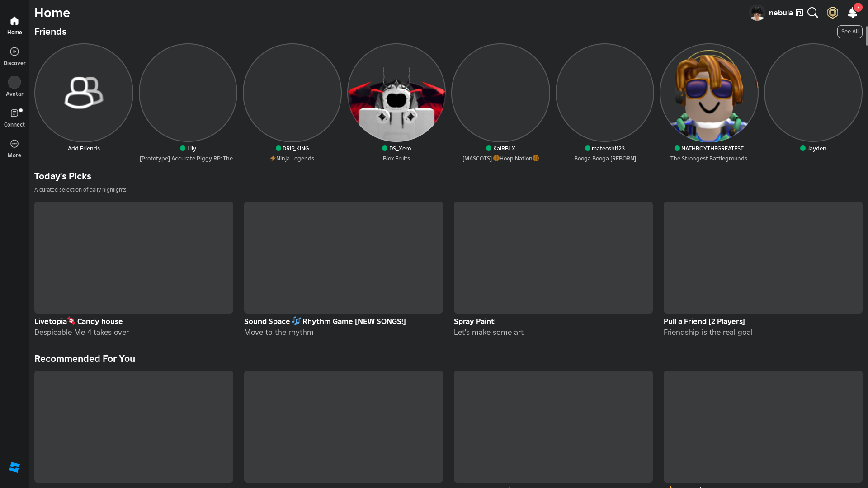Open Lily's friend avatar

188,93
